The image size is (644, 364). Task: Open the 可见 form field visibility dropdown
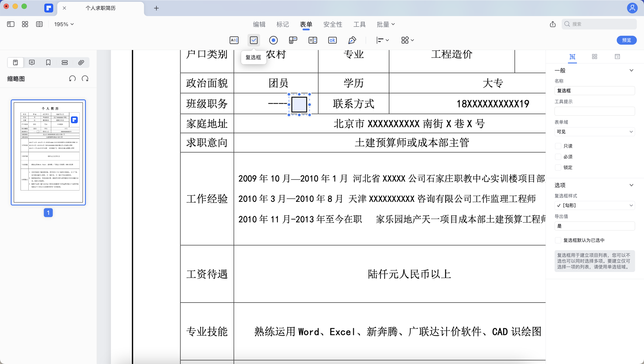tap(594, 132)
